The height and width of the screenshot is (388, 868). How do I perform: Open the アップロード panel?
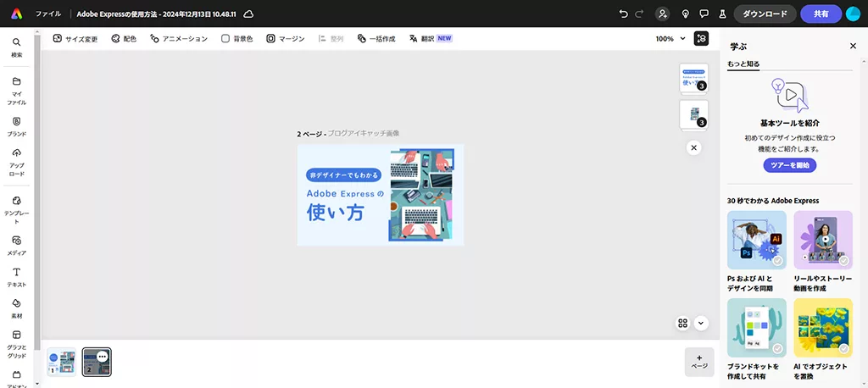17,162
